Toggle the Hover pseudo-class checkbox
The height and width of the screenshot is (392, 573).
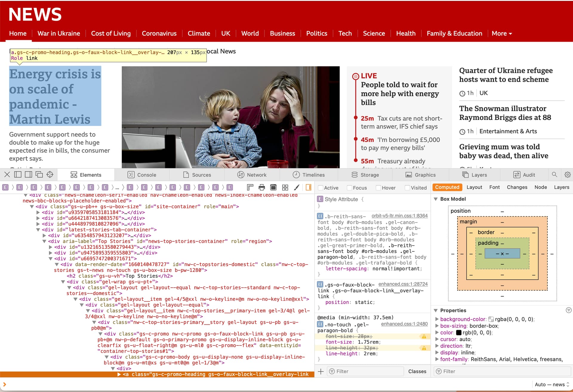(378, 188)
